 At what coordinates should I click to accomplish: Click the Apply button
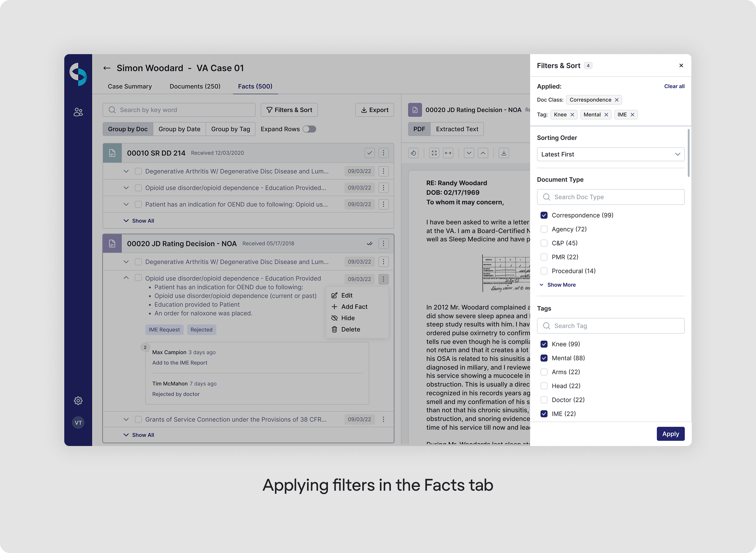[670, 434]
